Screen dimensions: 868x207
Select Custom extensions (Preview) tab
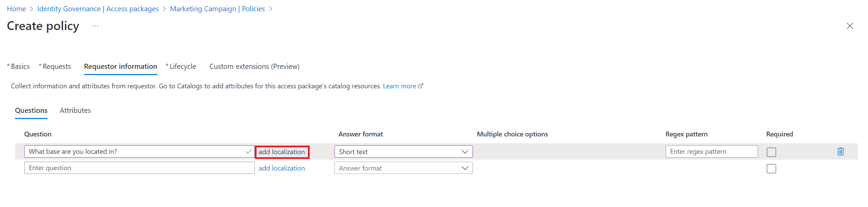(x=254, y=66)
